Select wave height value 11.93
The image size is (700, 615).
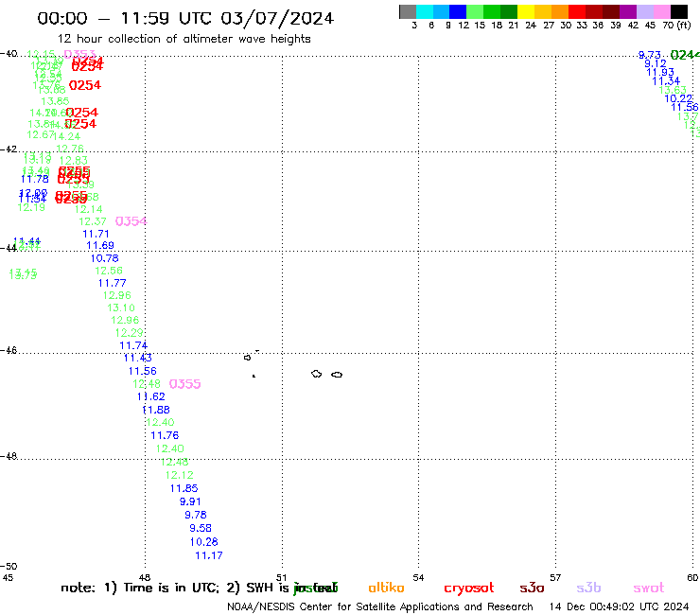tap(660, 72)
